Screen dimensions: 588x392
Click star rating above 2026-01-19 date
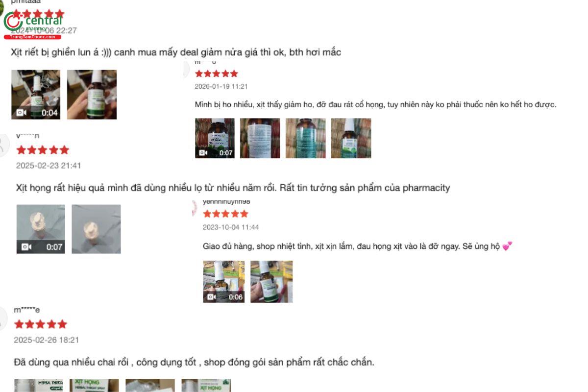click(x=217, y=73)
